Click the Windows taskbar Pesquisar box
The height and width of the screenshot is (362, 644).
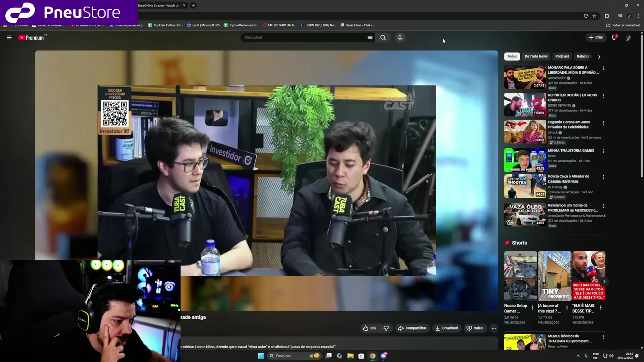294,356
